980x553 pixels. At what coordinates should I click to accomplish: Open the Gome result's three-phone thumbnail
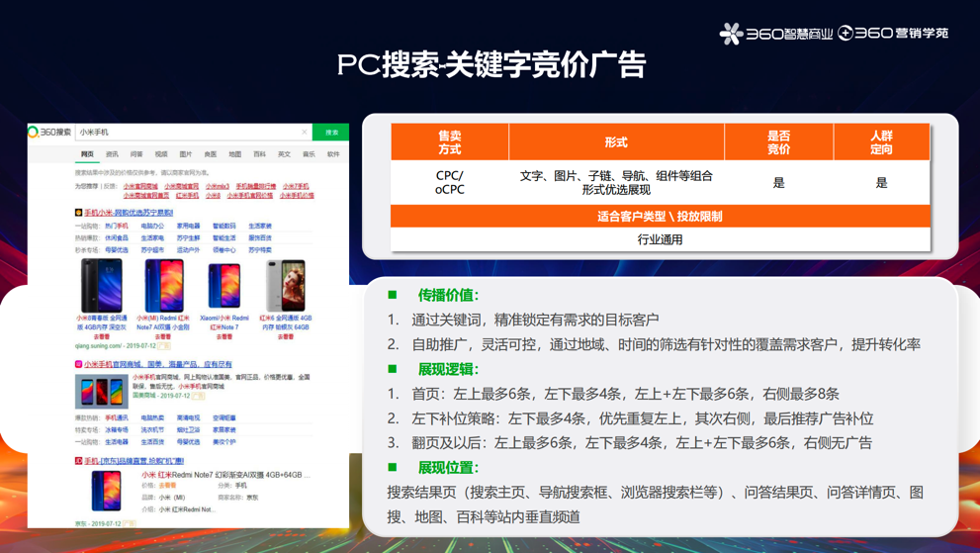pyautogui.click(x=101, y=391)
